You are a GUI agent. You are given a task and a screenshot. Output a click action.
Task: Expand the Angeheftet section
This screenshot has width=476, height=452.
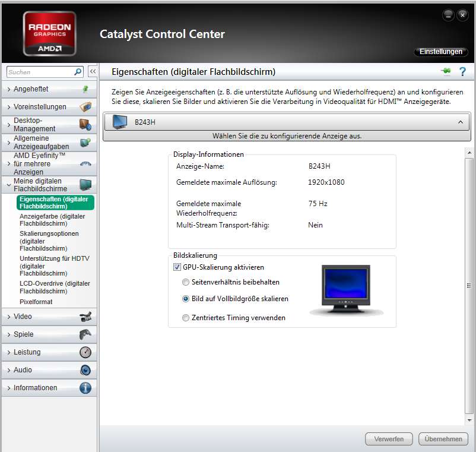coord(49,89)
